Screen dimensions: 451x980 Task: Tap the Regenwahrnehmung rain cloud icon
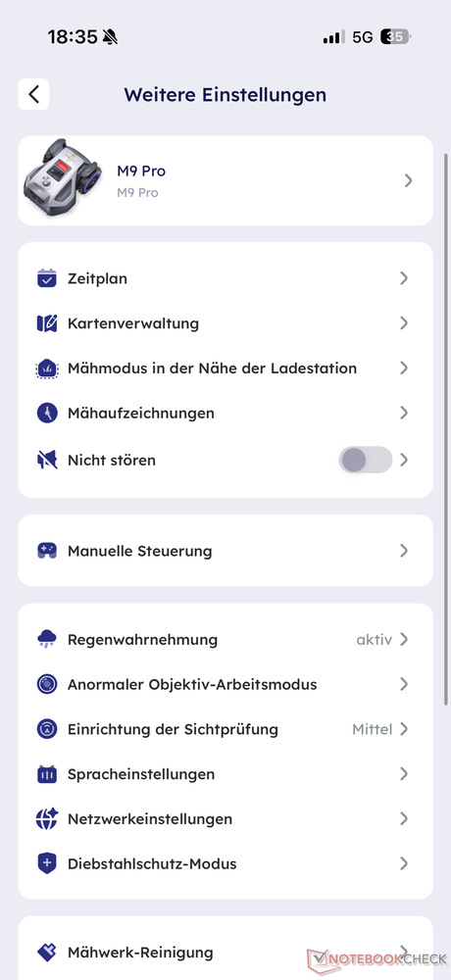click(47, 639)
